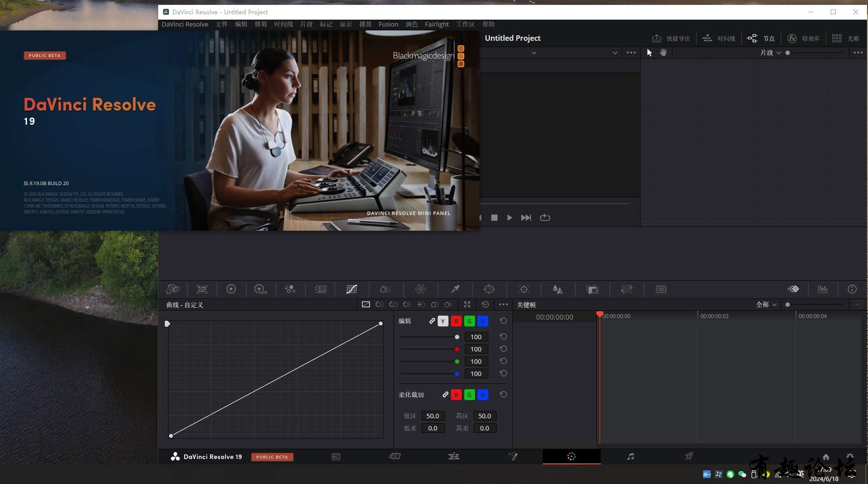868x484 pixels.
Task: Open the node editor three-dot options menu
Action: click(x=858, y=53)
